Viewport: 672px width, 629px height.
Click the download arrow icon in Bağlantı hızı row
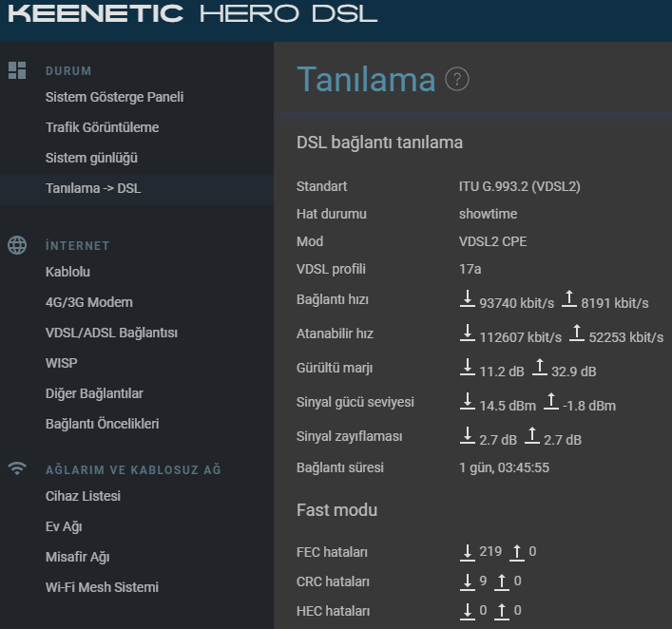467,298
